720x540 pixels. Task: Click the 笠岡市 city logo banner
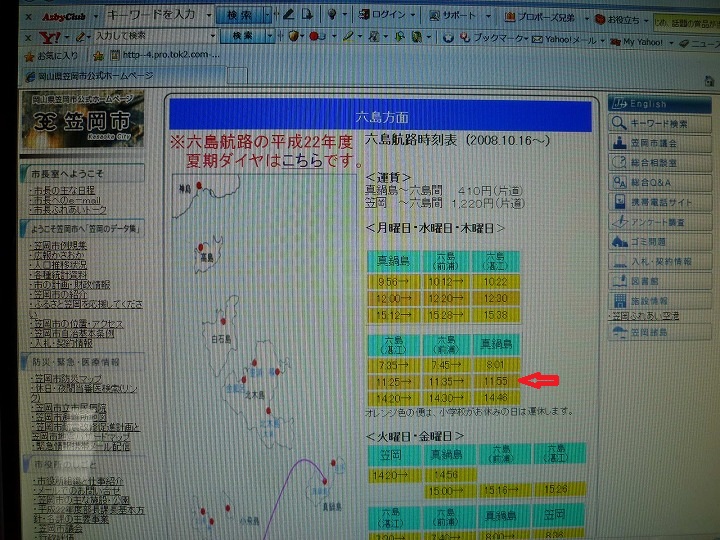tap(81, 123)
